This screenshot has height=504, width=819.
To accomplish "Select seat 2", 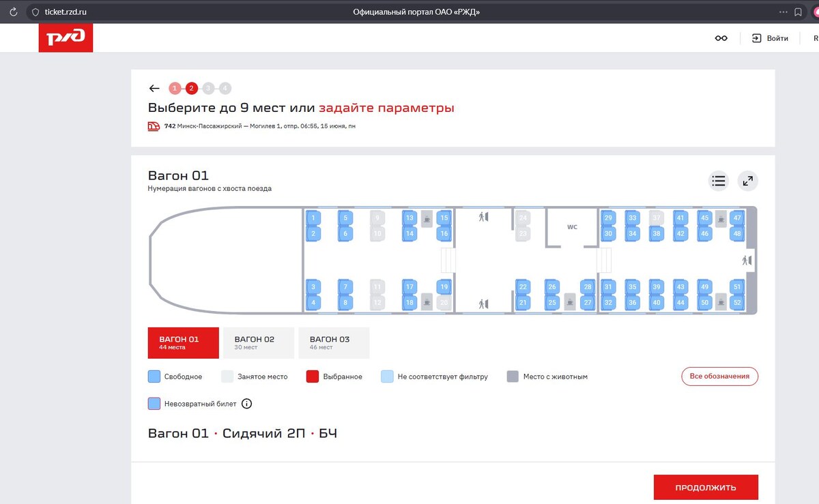I will [x=313, y=233].
